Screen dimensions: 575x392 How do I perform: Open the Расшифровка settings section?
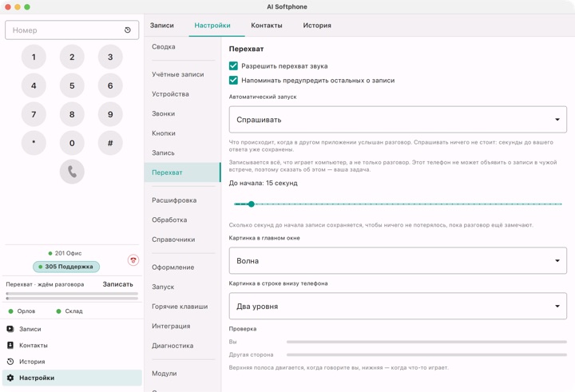pyautogui.click(x=182, y=200)
